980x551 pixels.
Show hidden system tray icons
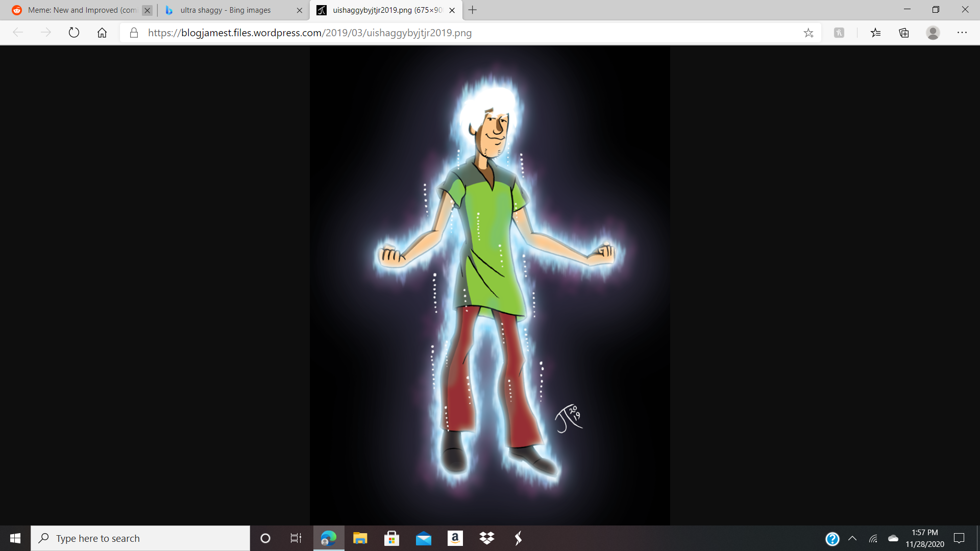852,538
